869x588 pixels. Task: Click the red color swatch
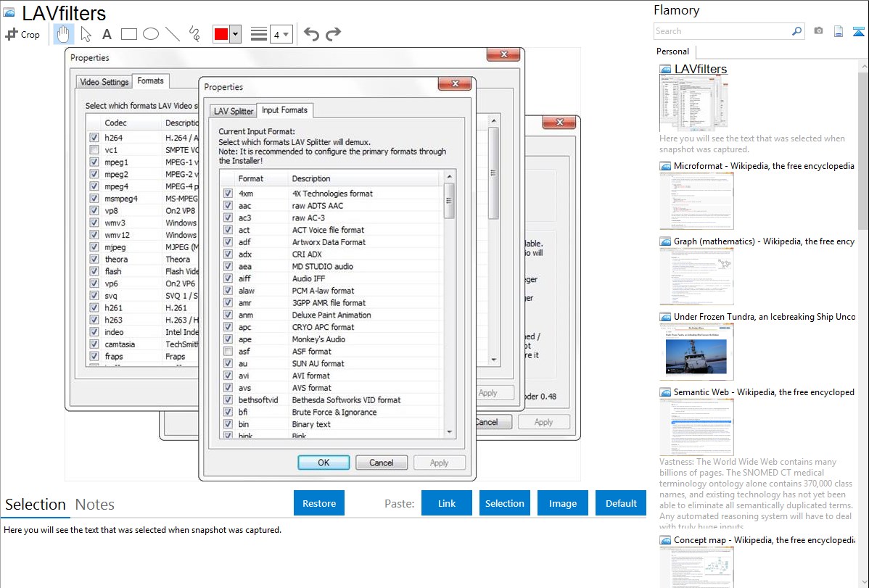[221, 34]
